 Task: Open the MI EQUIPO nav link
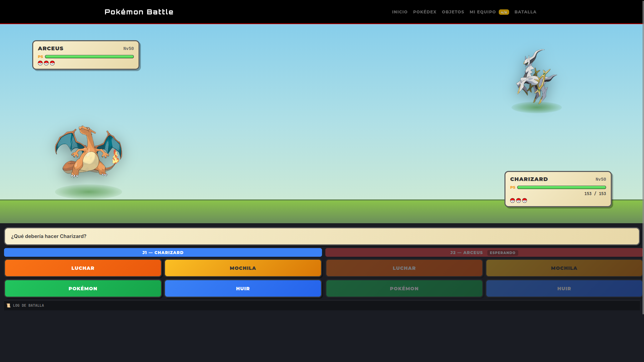point(482,12)
